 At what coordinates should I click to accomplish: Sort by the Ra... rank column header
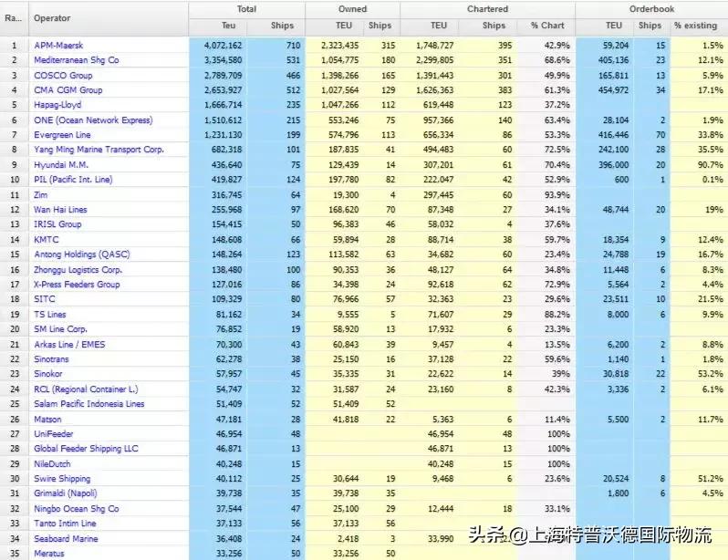(x=15, y=18)
